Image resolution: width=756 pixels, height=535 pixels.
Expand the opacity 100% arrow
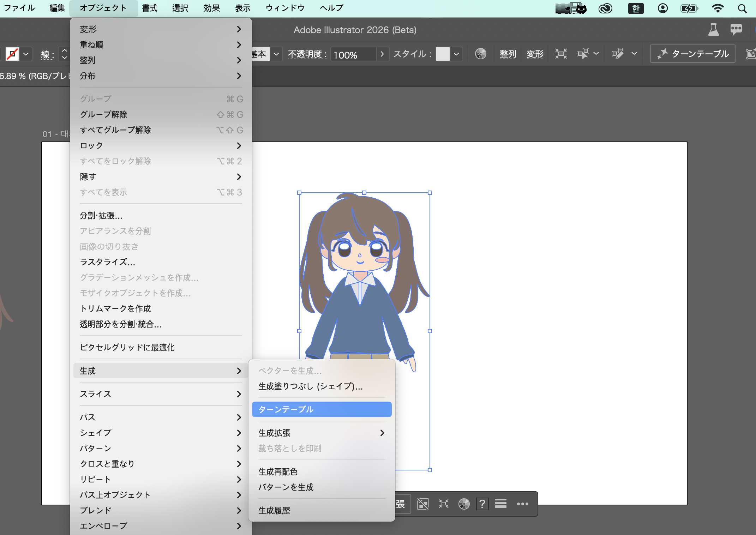(x=382, y=54)
